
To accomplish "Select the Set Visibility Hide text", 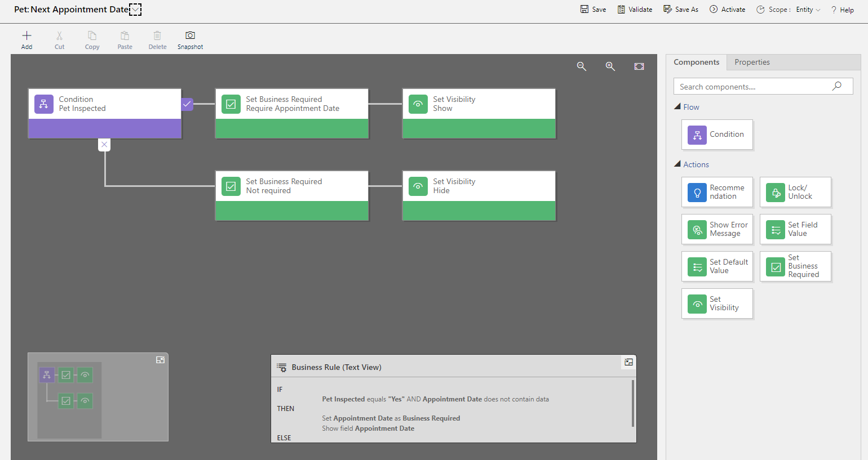I will [x=441, y=191].
